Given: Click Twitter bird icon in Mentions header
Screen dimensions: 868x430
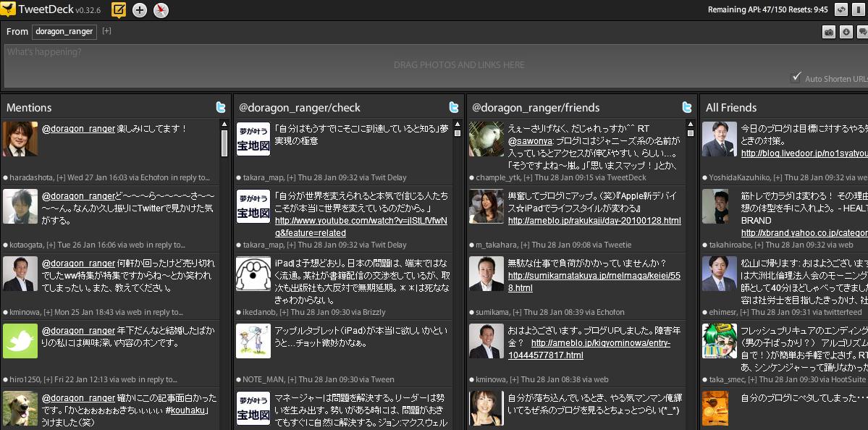Looking at the screenshot, I should pos(221,107).
